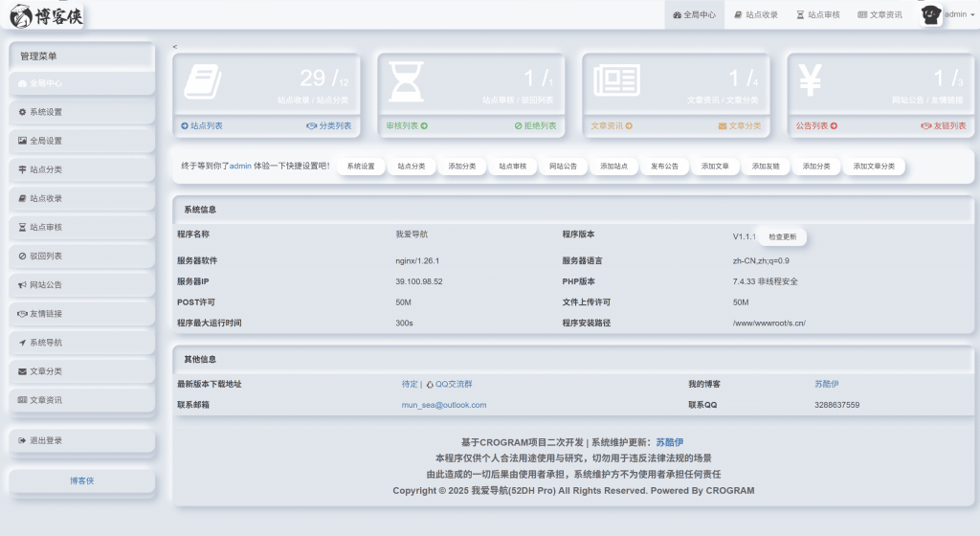Image resolution: width=980 pixels, height=536 pixels.
Task: Click 退出登录 to log out
Action: point(82,440)
